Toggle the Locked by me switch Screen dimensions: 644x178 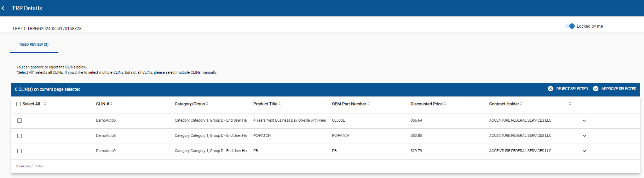coord(570,26)
